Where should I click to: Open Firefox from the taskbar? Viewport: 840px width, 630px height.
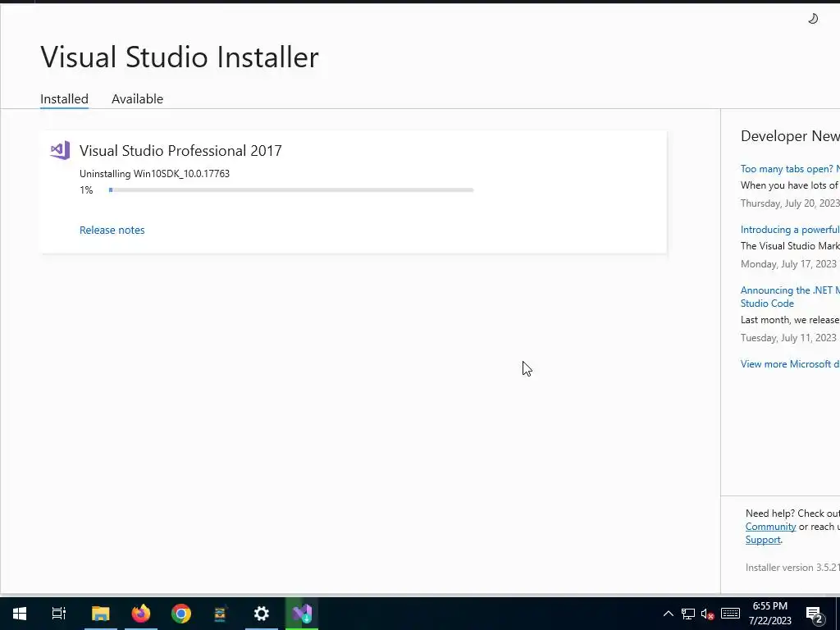[141, 614]
